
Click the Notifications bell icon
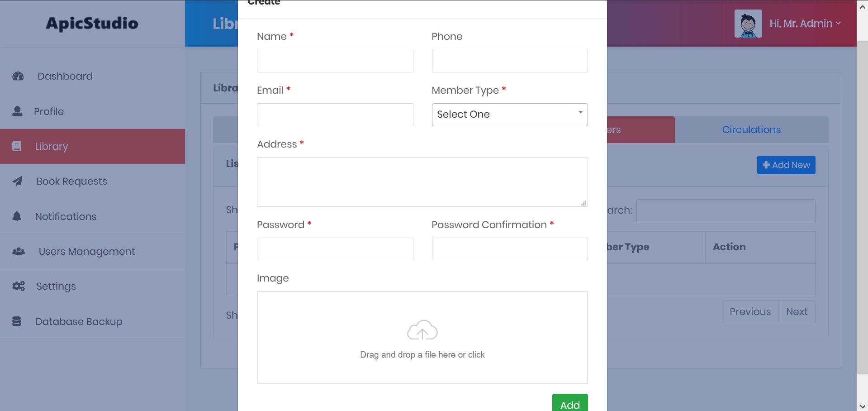17,216
